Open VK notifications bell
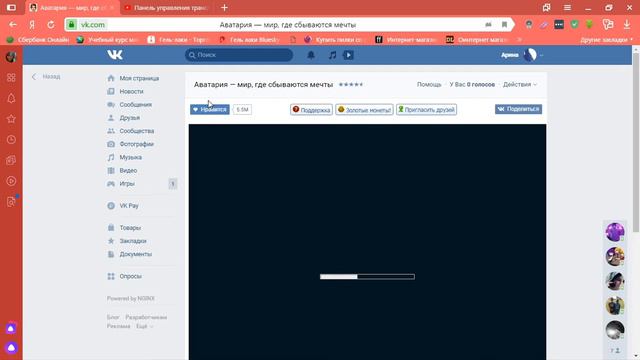 coord(311,55)
